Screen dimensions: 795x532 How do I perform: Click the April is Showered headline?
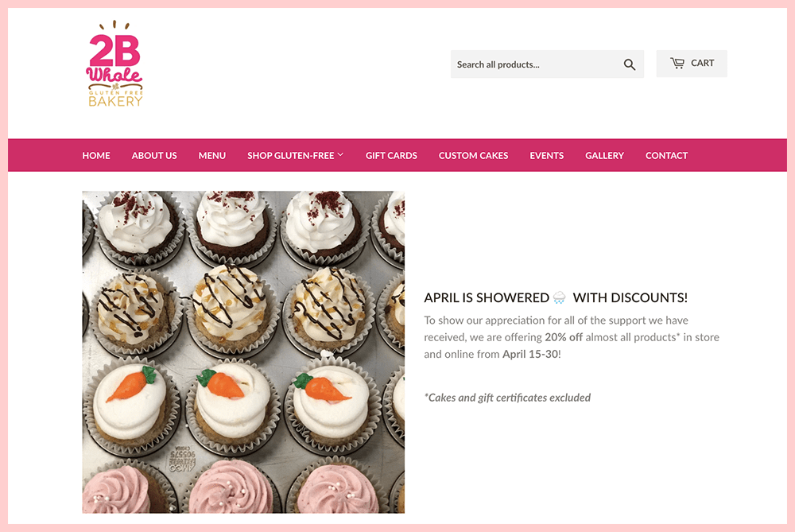tap(556, 297)
